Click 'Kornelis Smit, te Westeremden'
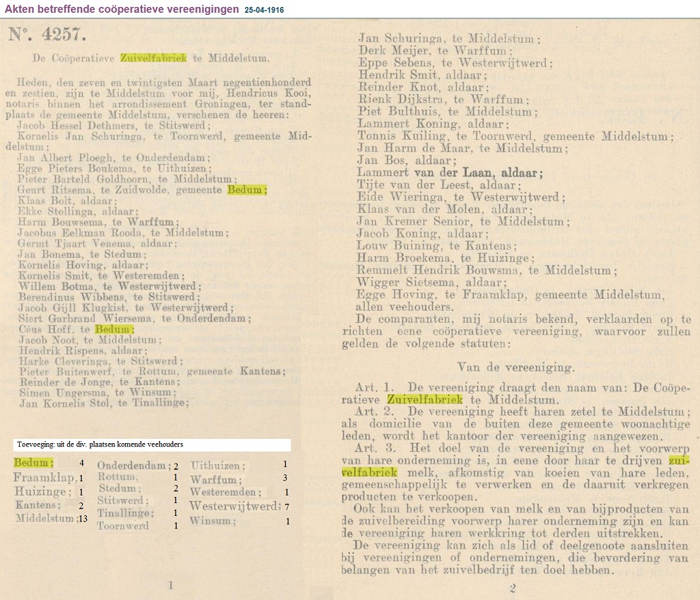Image resolution: width=700 pixels, height=600 pixels. pos(101,275)
